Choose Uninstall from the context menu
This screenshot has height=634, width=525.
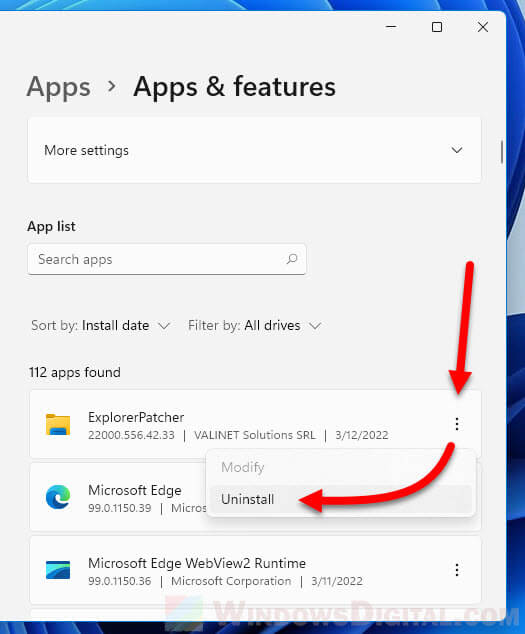click(x=341, y=499)
